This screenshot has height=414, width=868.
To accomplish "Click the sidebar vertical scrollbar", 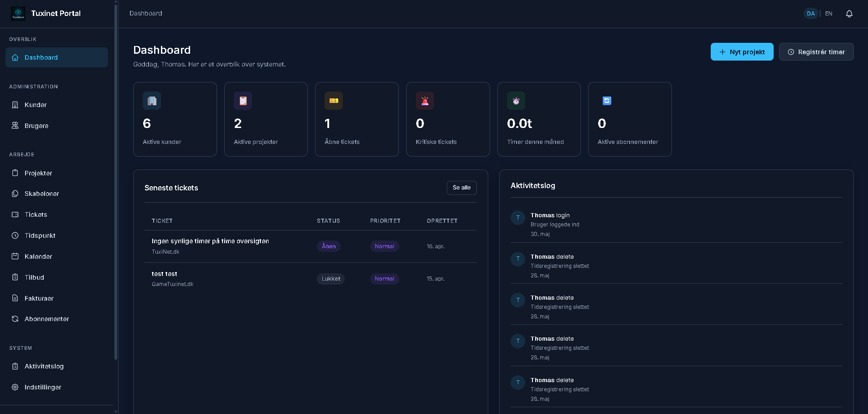I will 116,182.
